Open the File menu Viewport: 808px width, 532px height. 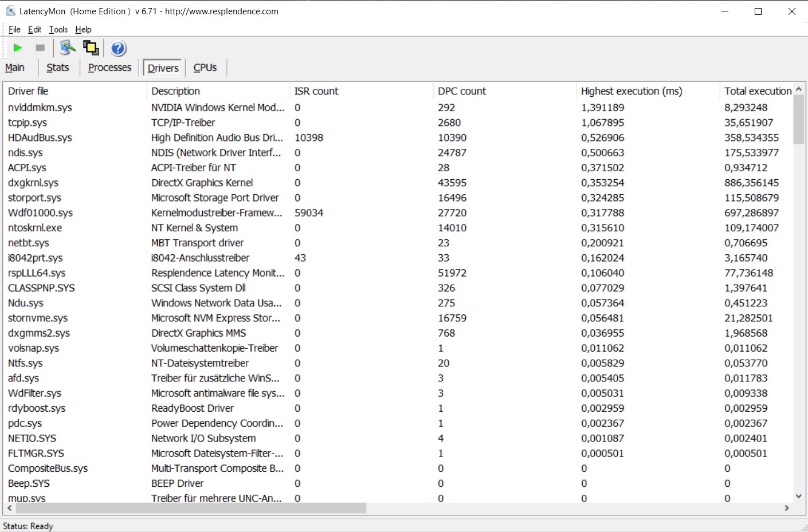[x=14, y=30]
